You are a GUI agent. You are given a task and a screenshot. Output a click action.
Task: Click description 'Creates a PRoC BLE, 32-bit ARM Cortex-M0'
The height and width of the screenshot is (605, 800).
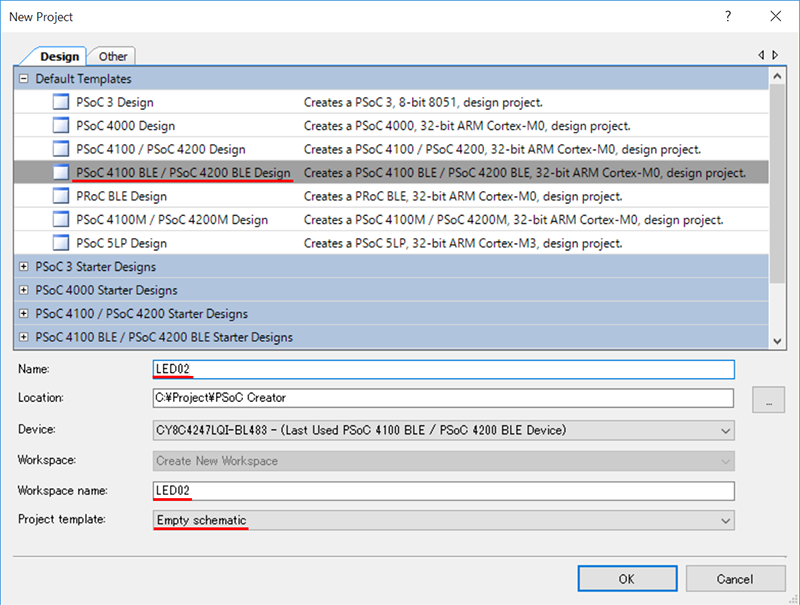463,196
